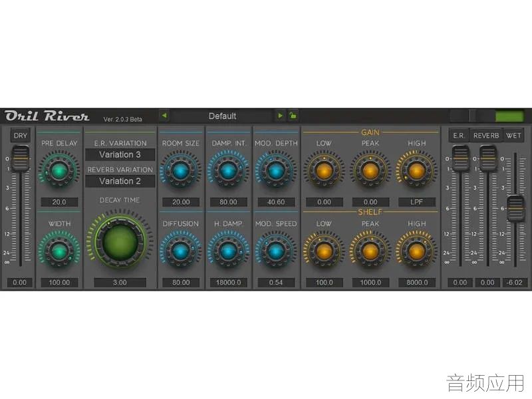Select the E.R. fader value field
The height and width of the screenshot is (399, 532).
pyautogui.click(x=460, y=283)
